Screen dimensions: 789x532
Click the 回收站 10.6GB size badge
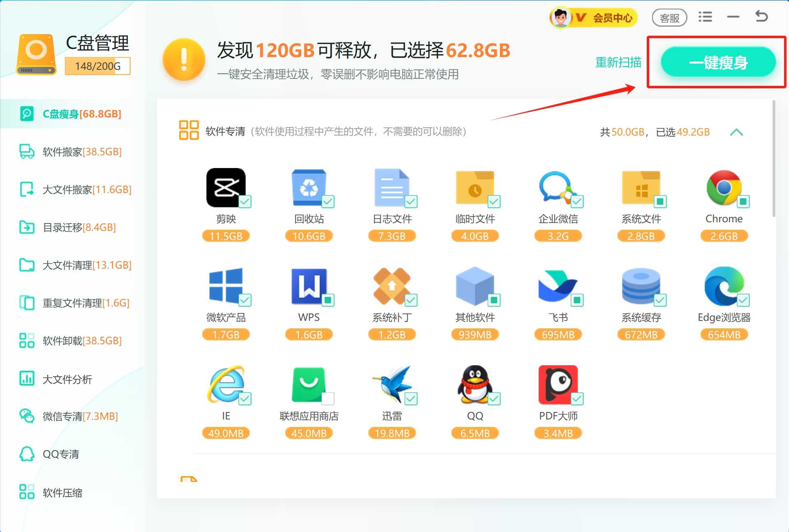pyautogui.click(x=309, y=236)
